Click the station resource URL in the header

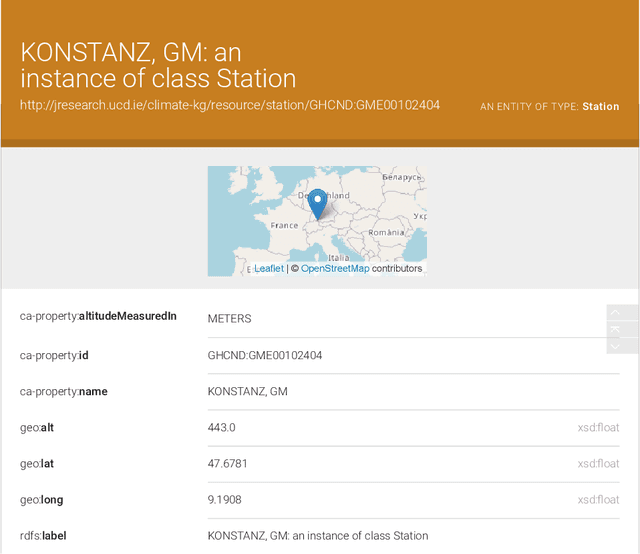coord(230,105)
